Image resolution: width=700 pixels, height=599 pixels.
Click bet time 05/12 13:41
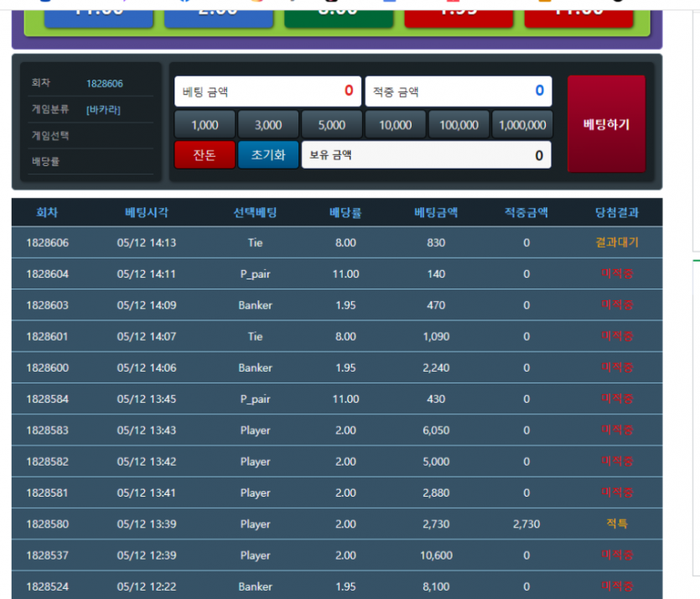pyautogui.click(x=147, y=492)
